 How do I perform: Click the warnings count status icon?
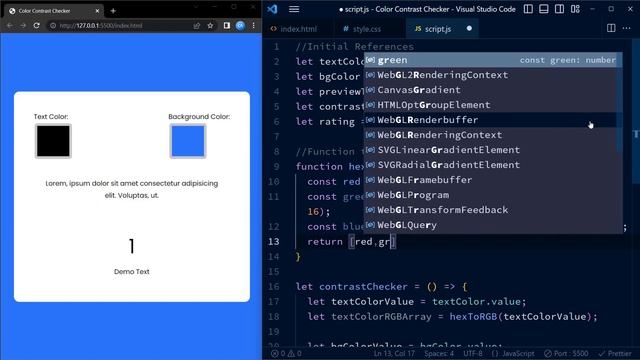(x=295, y=353)
